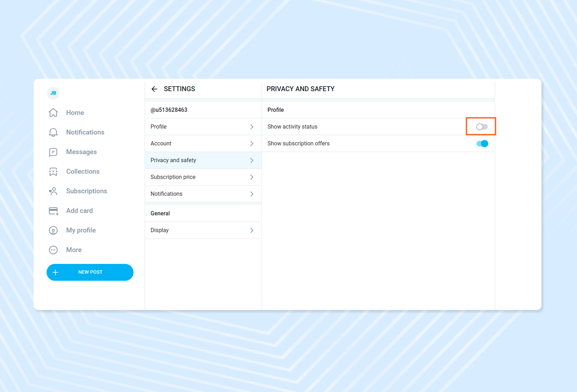Expand the Subscription price chevron
Viewport: 577px width, 392px height.
252,177
